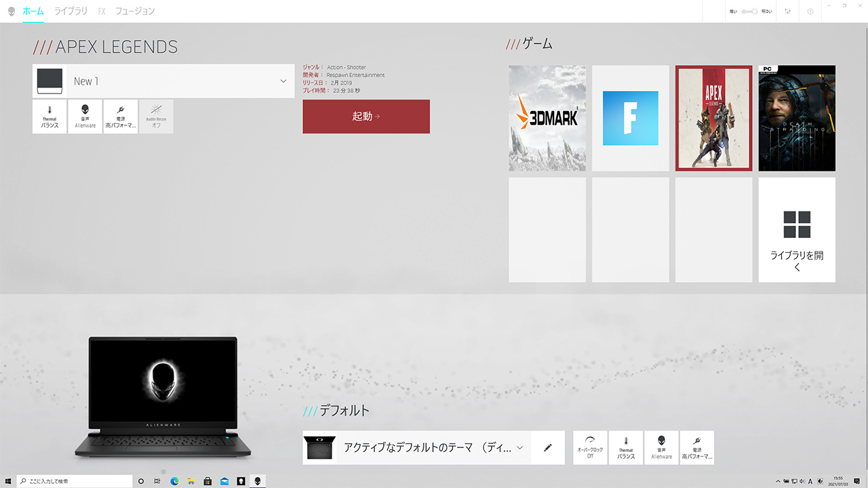Open the Mail app from the taskbar
The image size is (868, 488).
point(224,481)
